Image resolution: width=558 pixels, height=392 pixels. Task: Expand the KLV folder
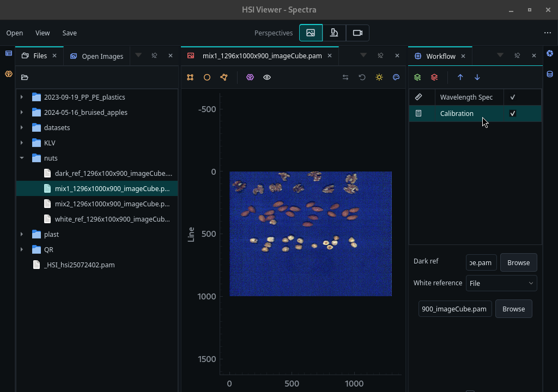pyautogui.click(x=22, y=143)
